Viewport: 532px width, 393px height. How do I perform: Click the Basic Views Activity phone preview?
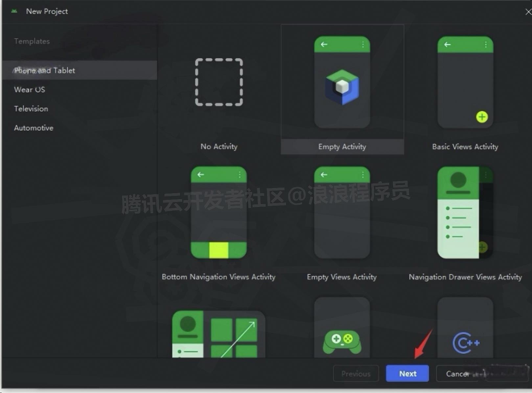[465, 84]
